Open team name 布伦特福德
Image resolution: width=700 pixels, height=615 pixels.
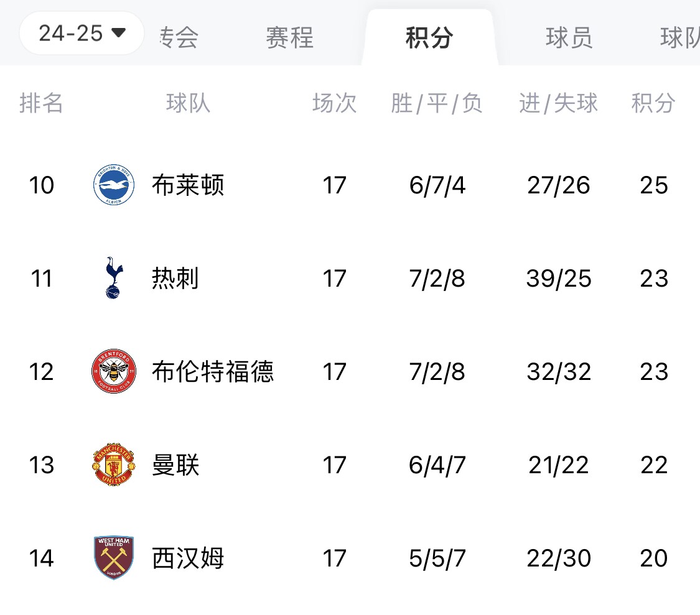pyautogui.click(x=212, y=372)
